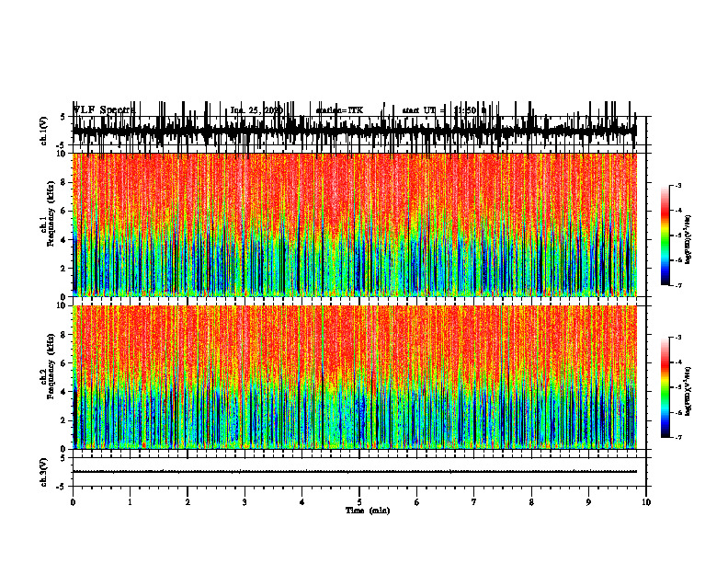Select the date text in the plot header
The image size is (728, 563).
click(256, 110)
